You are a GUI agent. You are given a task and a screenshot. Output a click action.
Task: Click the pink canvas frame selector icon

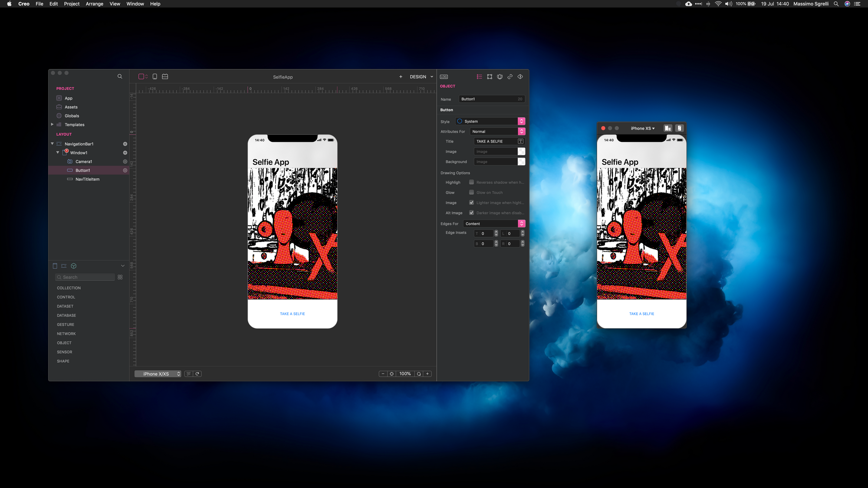[x=141, y=76]
